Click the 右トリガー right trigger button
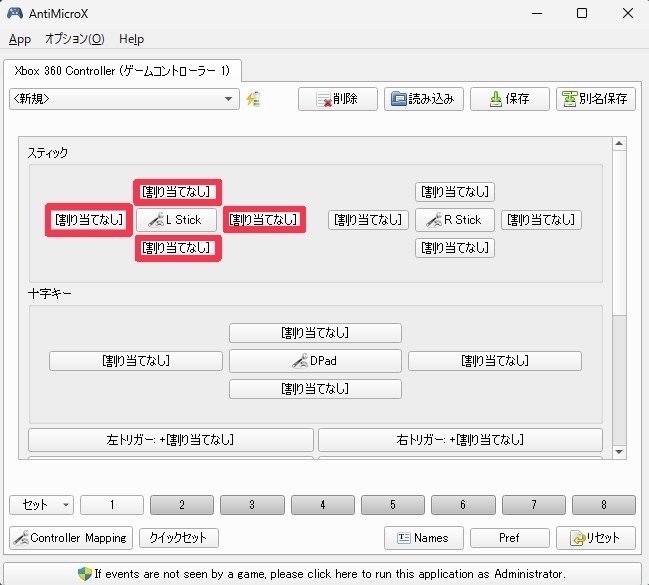The width and height of the screenshot is (649, 585). (460, 440)
